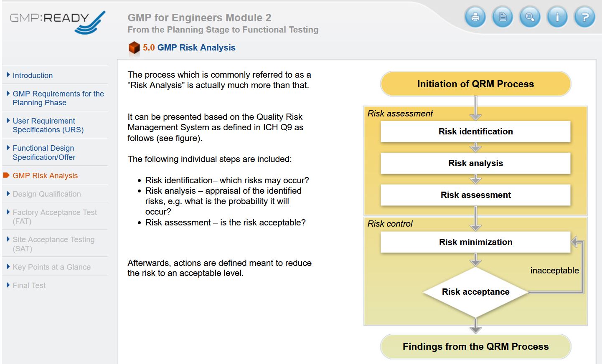Screen dimensions: 602x364
Task: Expand the Introduction chapter arrow
Action: (x=8, y=75)
